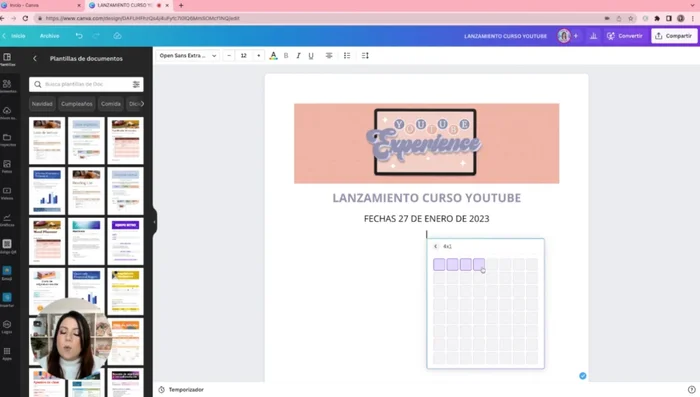Screen dimensions: 700x397
Task: Add collaborator with plus icon
Action: [576, 36]
